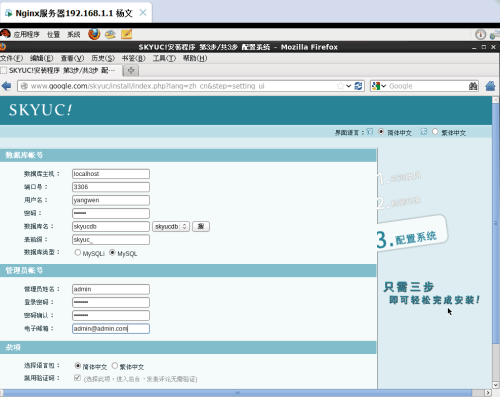Open the 编辑(E) menu
The width and height of the screenshot is (500, 397).
[41, 58]
